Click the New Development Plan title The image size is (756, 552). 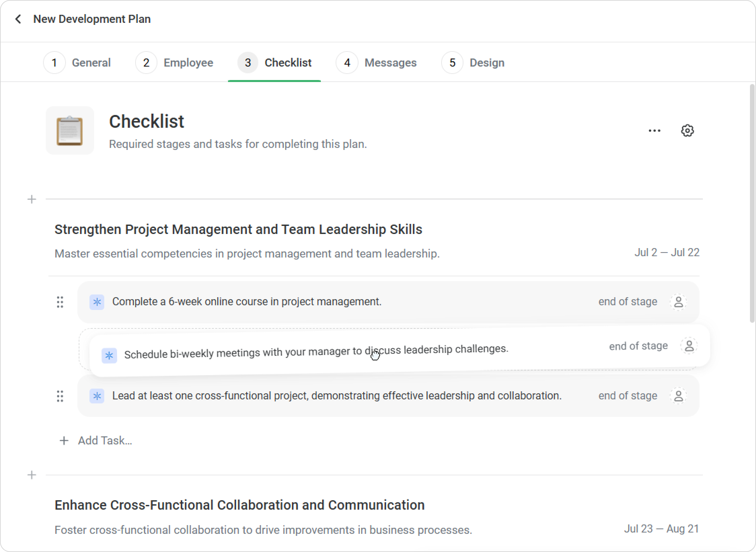[x=92, y=19]
